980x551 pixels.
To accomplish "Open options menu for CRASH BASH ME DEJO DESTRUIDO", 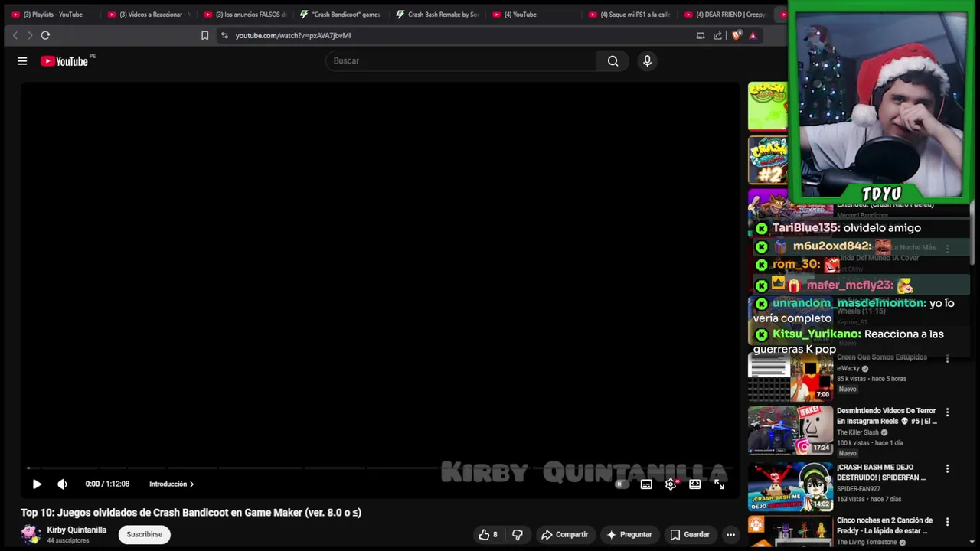I will tap(947, 468).
